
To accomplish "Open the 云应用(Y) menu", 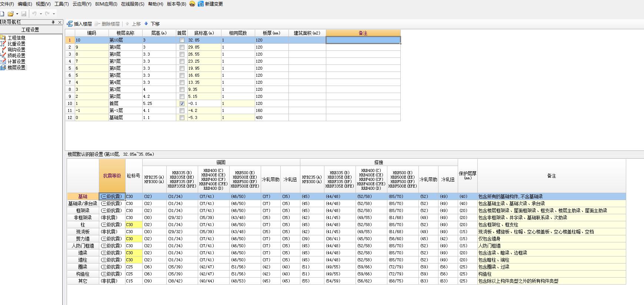I will coord(82,4).
